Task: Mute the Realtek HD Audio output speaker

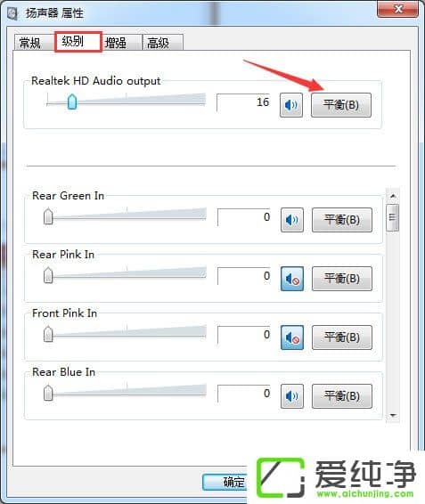Action: click(290, 105)
